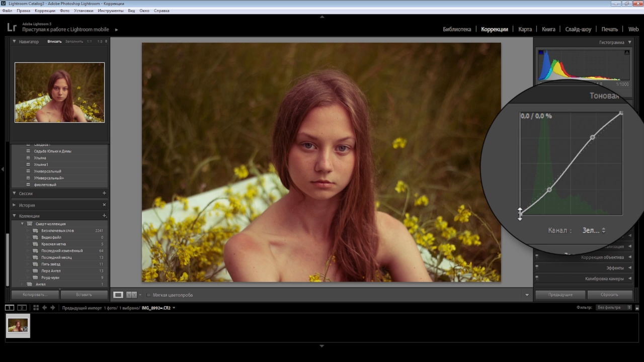Toggle the Калибровка камеры panel switch
The height and width of the screenshot is (362, 644).
click(537, 279)
